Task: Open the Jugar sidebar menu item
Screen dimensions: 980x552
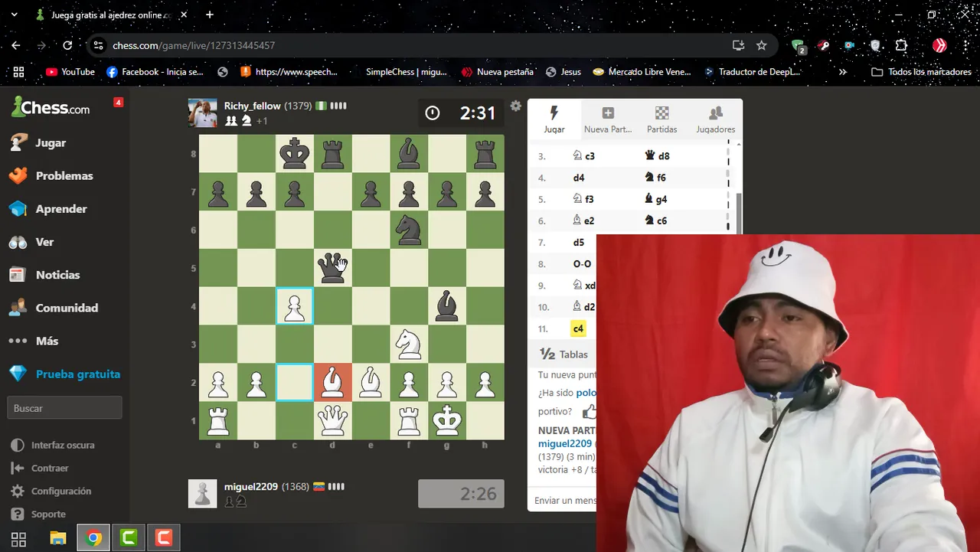Action: click(x=51, y=143)
